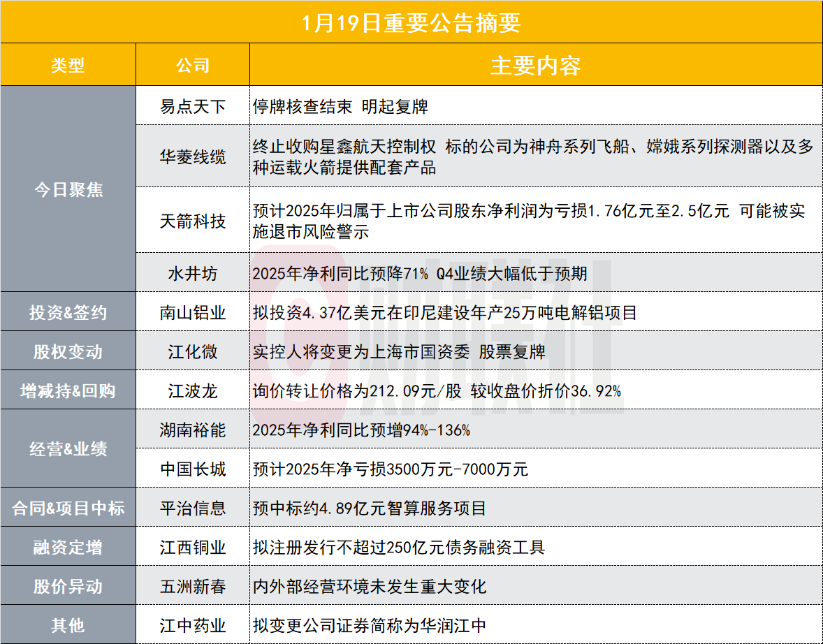Select company name '江波龙'
Viewport: 823px width, 644px height.
[193, 391]
